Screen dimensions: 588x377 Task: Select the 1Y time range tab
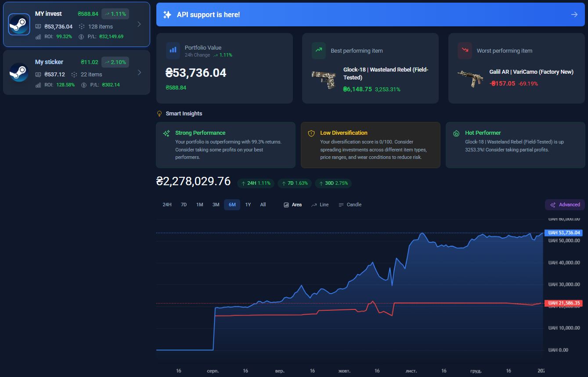(248, 205)
